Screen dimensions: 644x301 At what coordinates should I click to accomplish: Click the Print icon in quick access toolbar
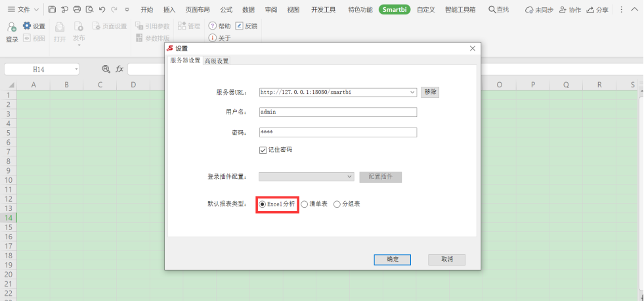coord(77,9)
